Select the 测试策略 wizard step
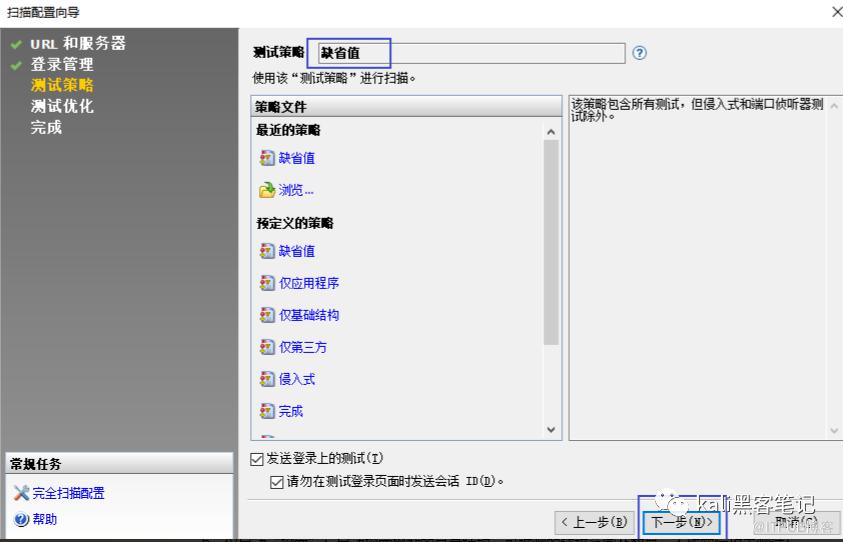 [62, 85]
